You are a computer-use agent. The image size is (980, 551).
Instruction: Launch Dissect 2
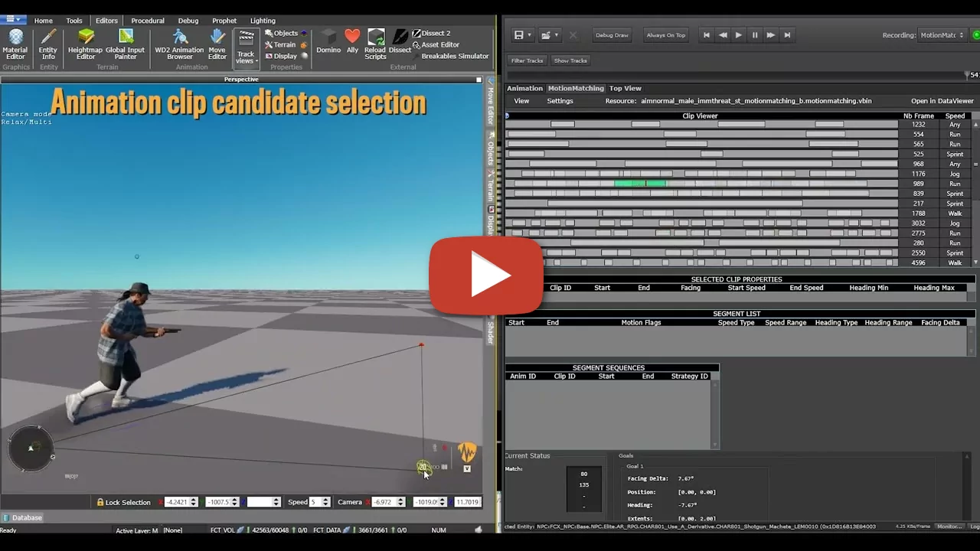coord(431,33)
